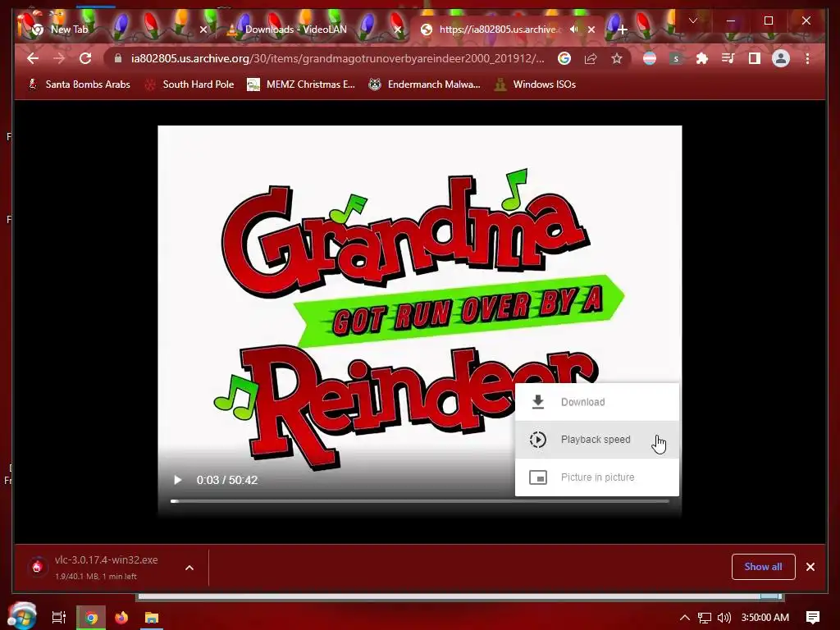Open the Windows Start menu
Viewport: 840px width, 630px height.
click(22, 616)
